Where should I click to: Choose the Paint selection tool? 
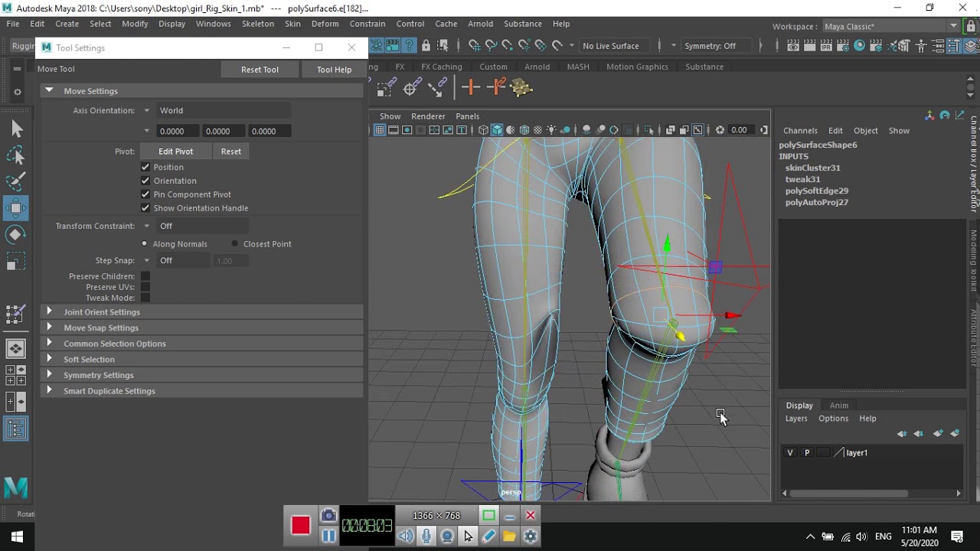point(17,181)
